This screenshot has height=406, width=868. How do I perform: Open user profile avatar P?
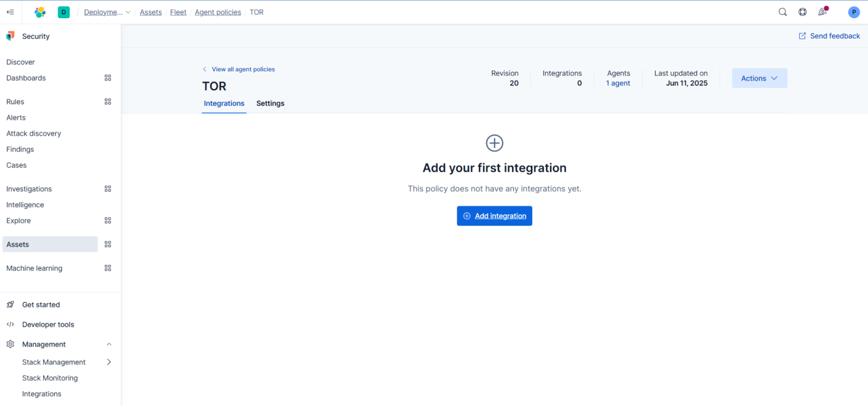(854, 12)
